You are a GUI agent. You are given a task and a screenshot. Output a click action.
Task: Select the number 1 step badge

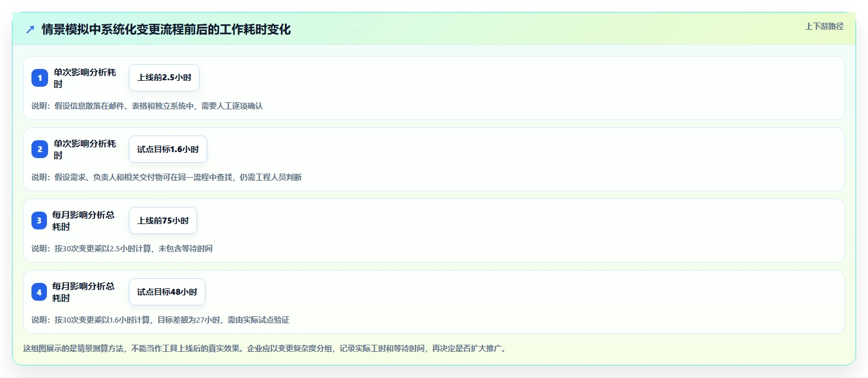[x=40, y=78]
